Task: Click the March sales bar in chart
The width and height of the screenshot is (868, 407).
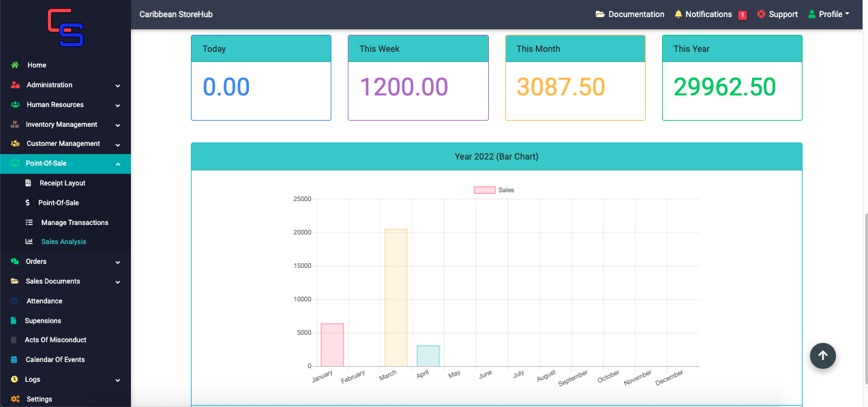Action: pyautogui.click(x=396, y=298)
